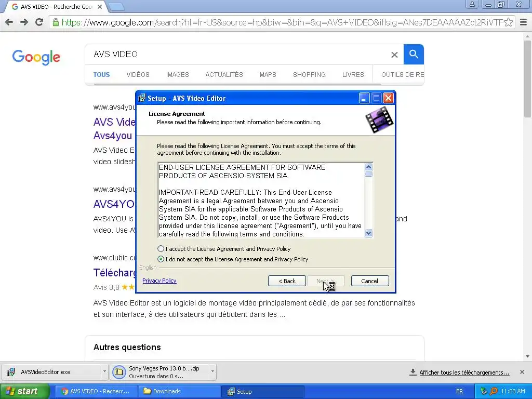Click license text scrollbar down arrow

coord(369,233)
